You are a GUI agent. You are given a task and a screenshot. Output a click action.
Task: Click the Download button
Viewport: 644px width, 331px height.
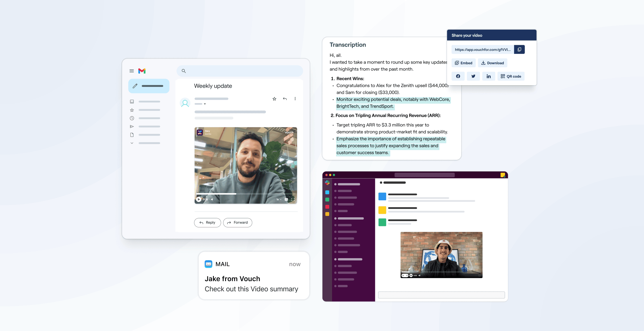tap(492, 63)
